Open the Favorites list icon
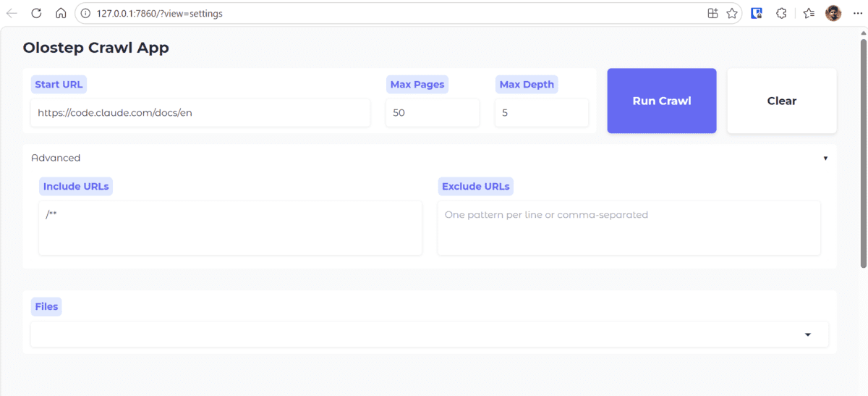868x396 pixels. pyautogui.click(x=809, y=13)
